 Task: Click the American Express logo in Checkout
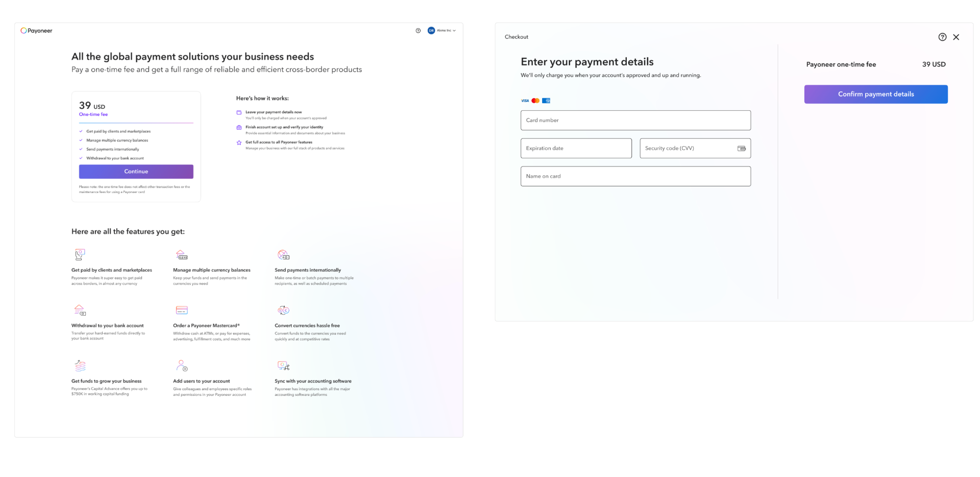pyautogui.click(x=546, y=101)
